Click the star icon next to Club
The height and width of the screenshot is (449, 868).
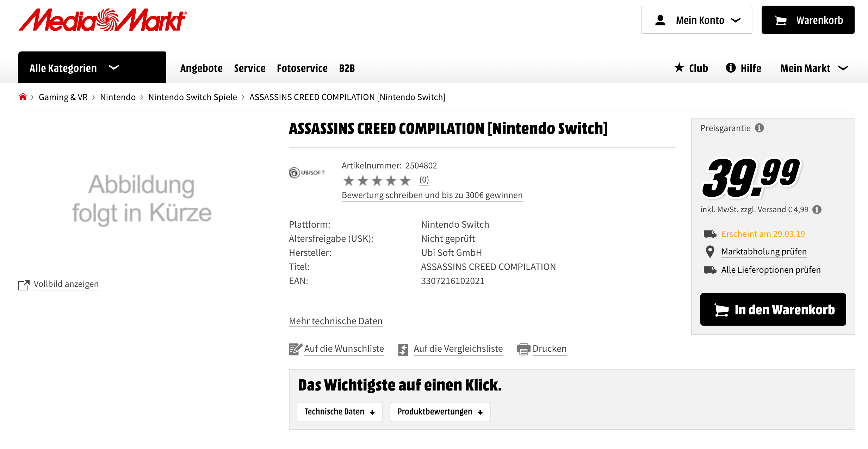[679, 67]
